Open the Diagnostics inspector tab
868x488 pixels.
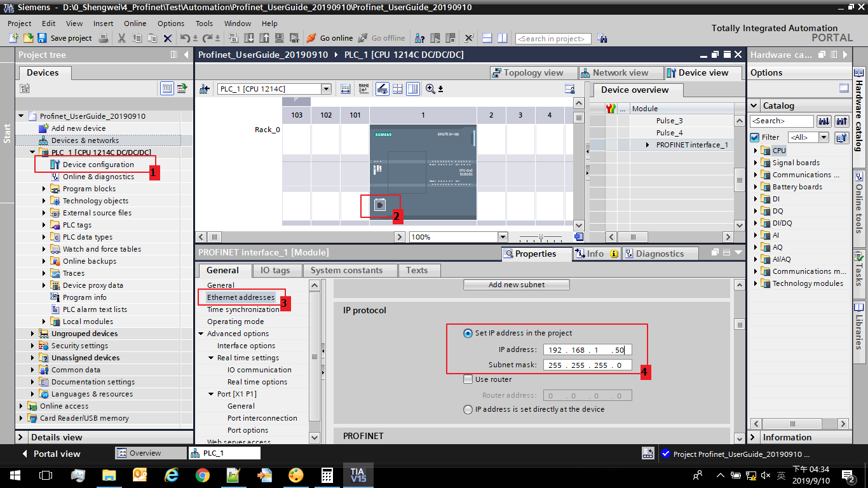(660, 254)
